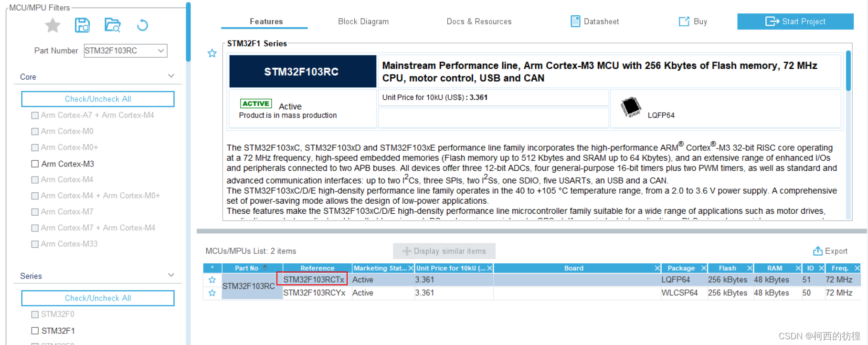
Task: Click the LQFP64 chip package image
Action: [x=631, y=107]
